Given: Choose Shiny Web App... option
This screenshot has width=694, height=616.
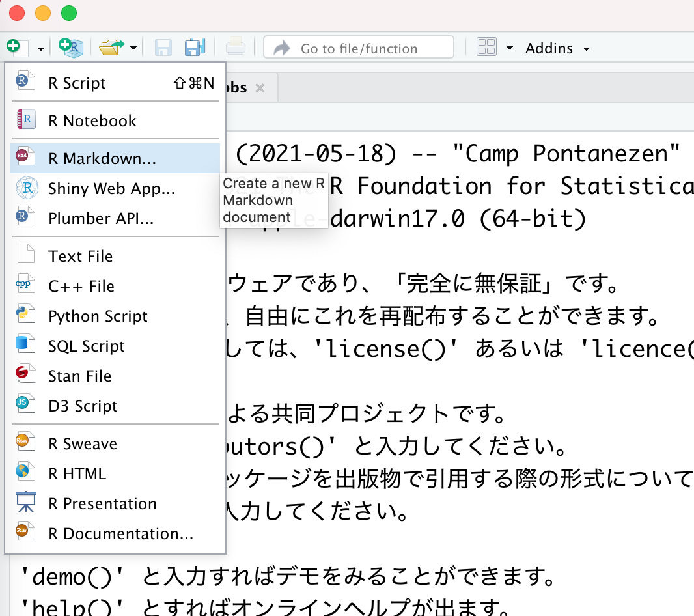Looking at the screenshot, I should [111, 189].
